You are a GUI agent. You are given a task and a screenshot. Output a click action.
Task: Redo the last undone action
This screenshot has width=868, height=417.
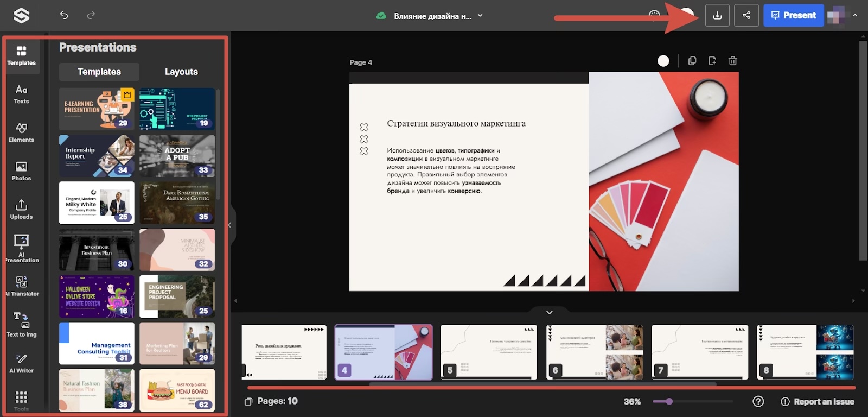click(x=91, y=15)
